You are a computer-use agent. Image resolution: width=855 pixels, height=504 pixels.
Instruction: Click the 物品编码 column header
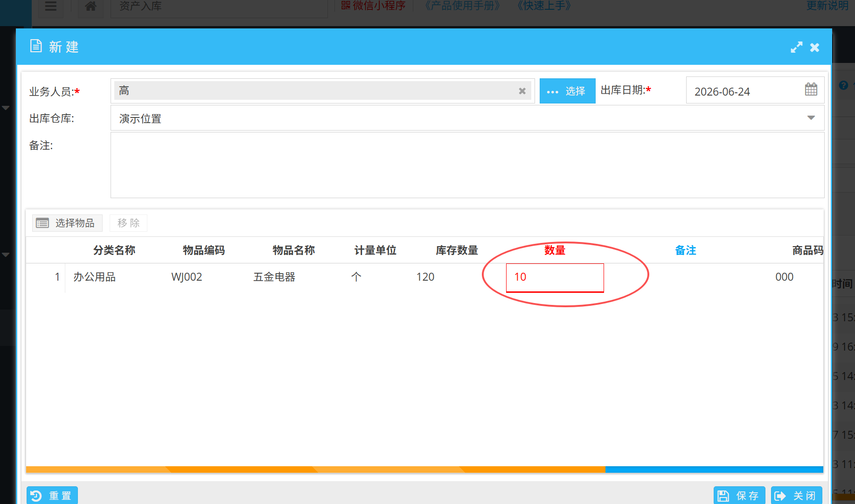coord(204,250)
